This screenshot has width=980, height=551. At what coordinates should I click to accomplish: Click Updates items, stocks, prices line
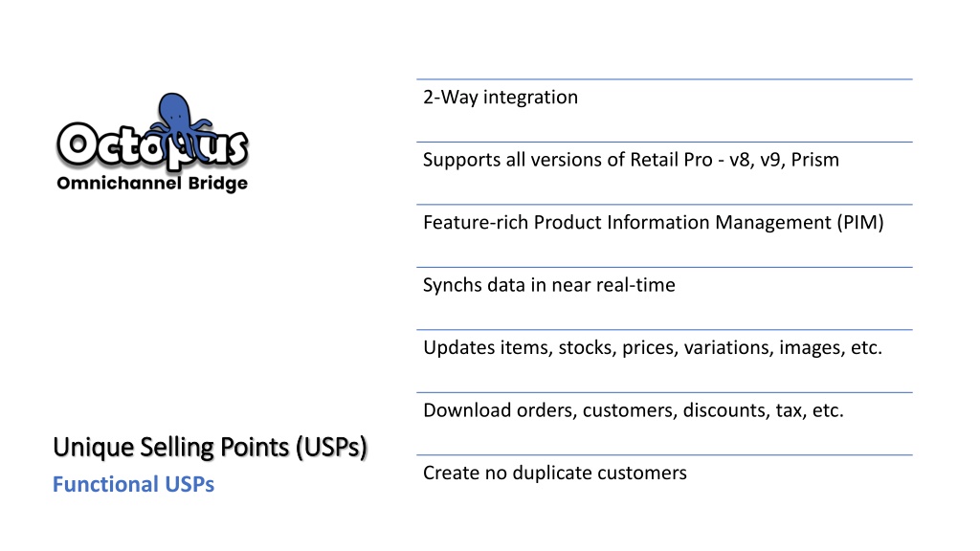[x=653, y=347]
